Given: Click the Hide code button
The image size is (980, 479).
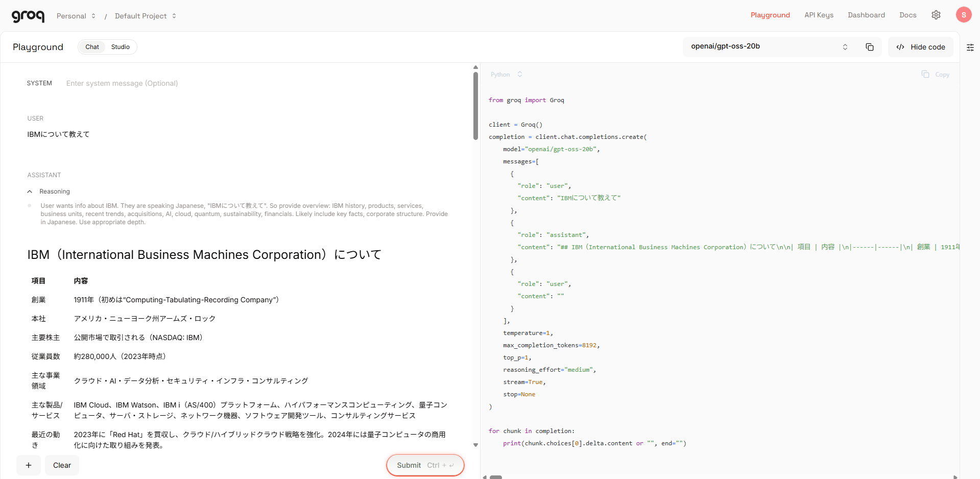Looking at the screenshot, I should [x=921, y=47].
